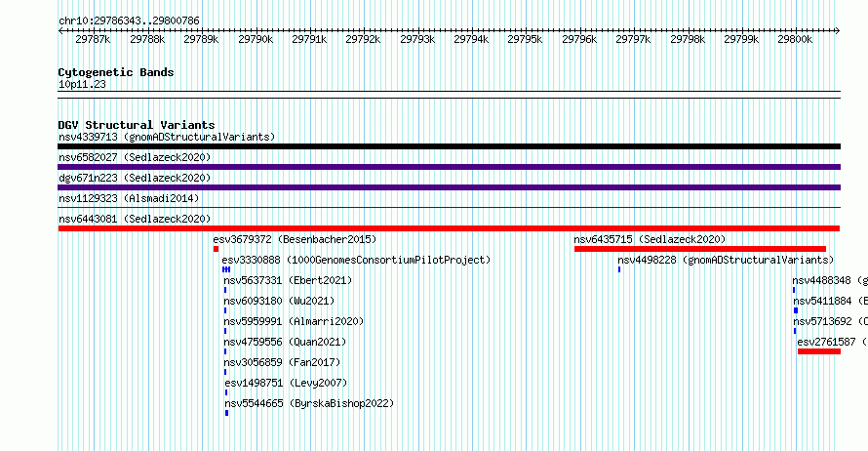Viewport: 868px width, 451px height.
Task: Select the blue esv3330888 variant marker
Action: coord(226,269)
